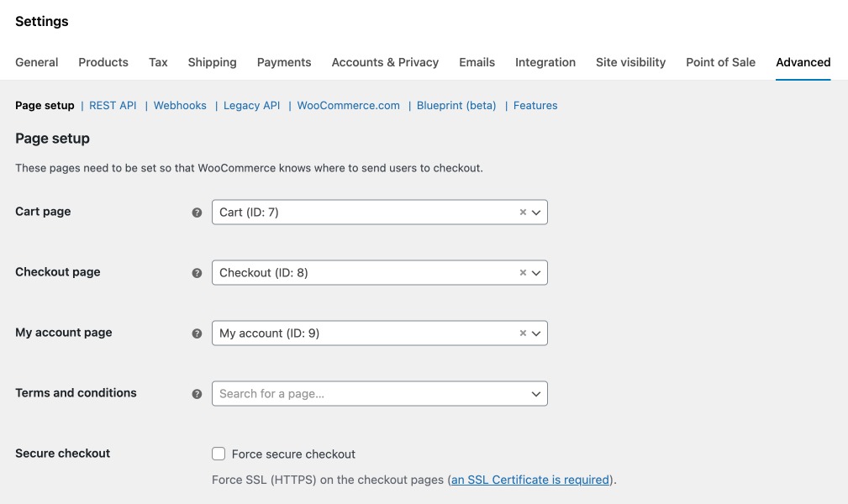Remove the Checkout page using the × icon
Image resolution: width=848 pixels, height=504 pixels.
(522, 272)
